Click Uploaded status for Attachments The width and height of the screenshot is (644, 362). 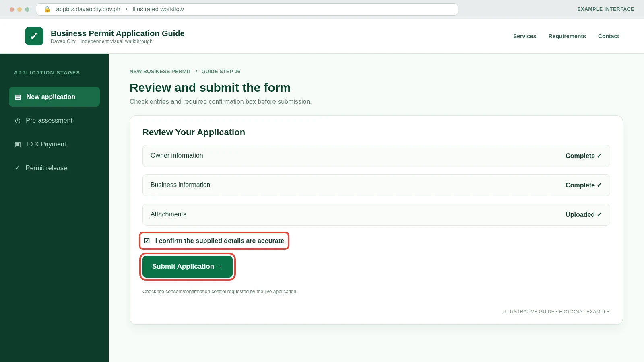(x=583, y=215)
